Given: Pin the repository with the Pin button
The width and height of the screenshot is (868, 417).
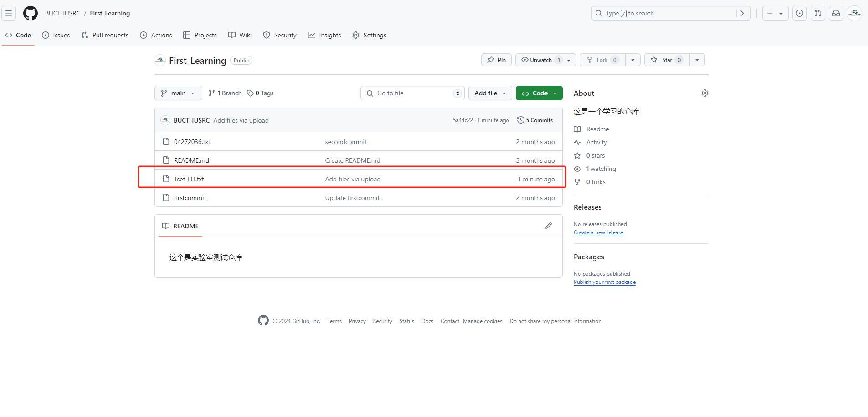Looking at the screenshot, I should click(496, 60).
